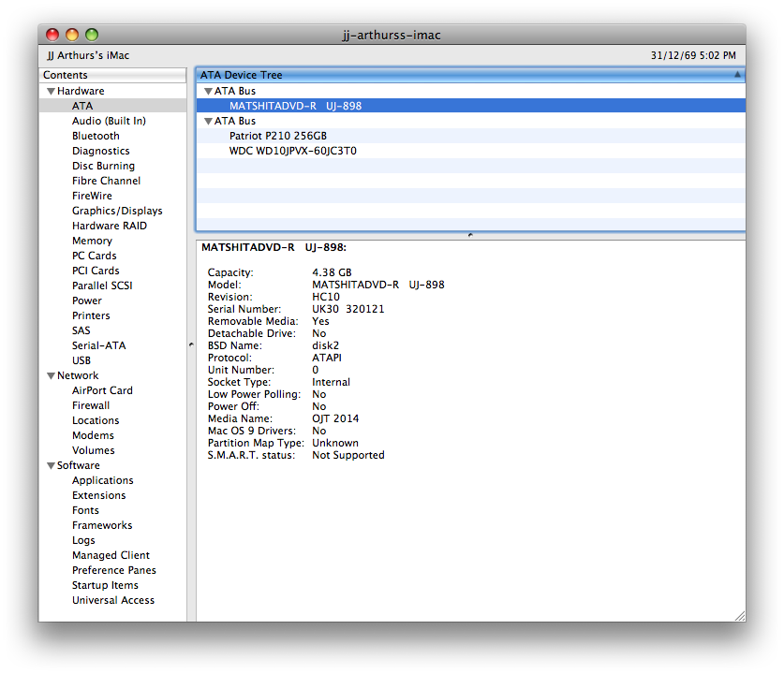Click the yellow minimize button
Image resolution: width=784 pixels, height=674 pixels.
click(x=72, y=35)
